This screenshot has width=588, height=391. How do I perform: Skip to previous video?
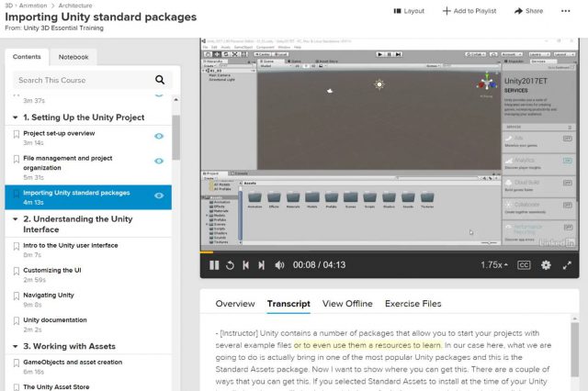coord(245,265)
